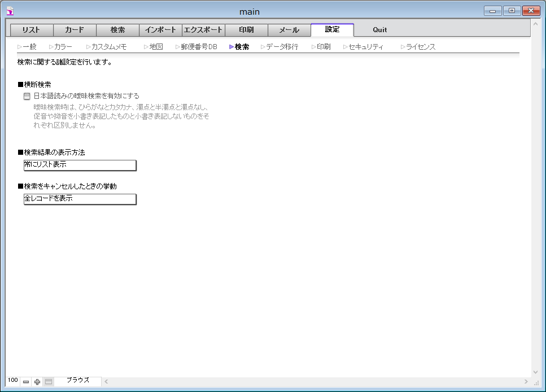
Task: Click the zoom level 100 field
Action: [x=13, y=381]
